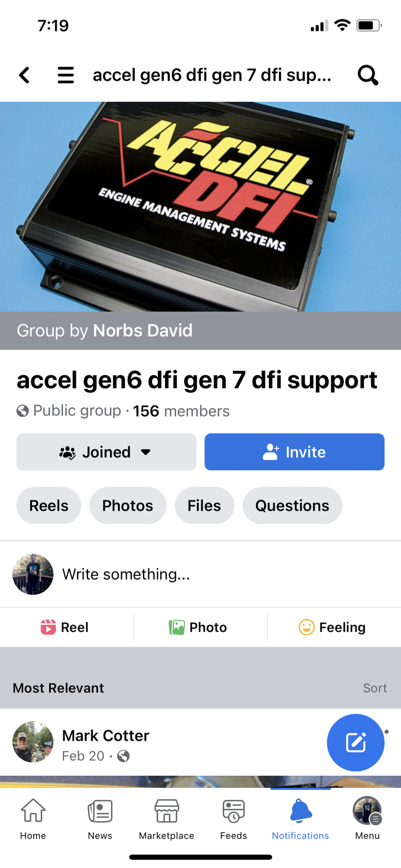
Task: Open the Notifications bell
Action: pos(300,810)
